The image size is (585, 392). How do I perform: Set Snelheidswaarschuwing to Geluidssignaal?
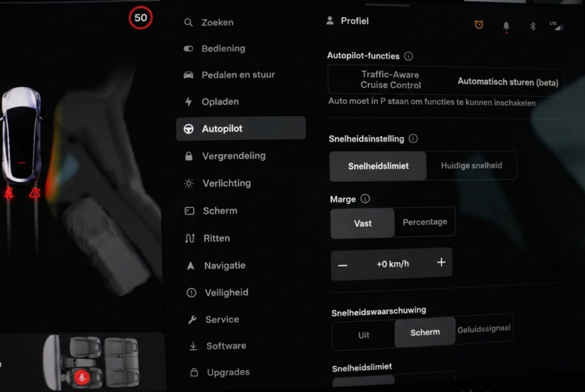point(484,329)
